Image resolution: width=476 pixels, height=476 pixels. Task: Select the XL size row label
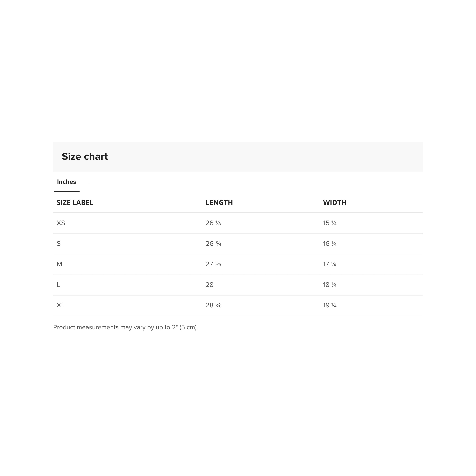point(61,305)
